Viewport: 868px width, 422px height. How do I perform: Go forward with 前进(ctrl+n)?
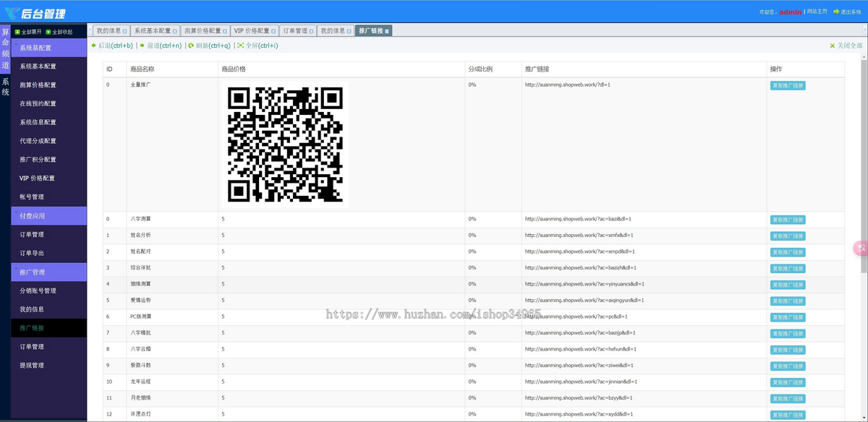[x=161, y=46]
